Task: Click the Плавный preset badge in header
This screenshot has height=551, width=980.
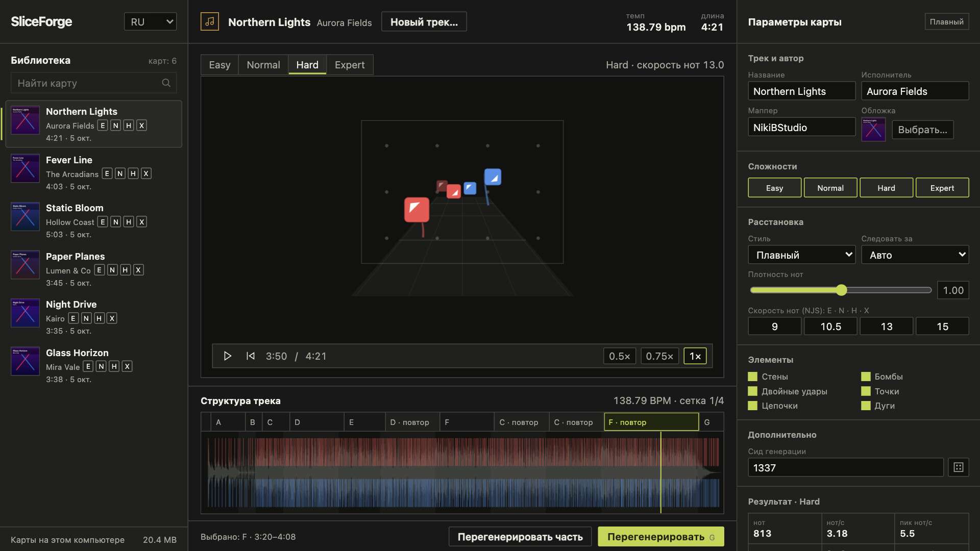Action: [946, 21]
